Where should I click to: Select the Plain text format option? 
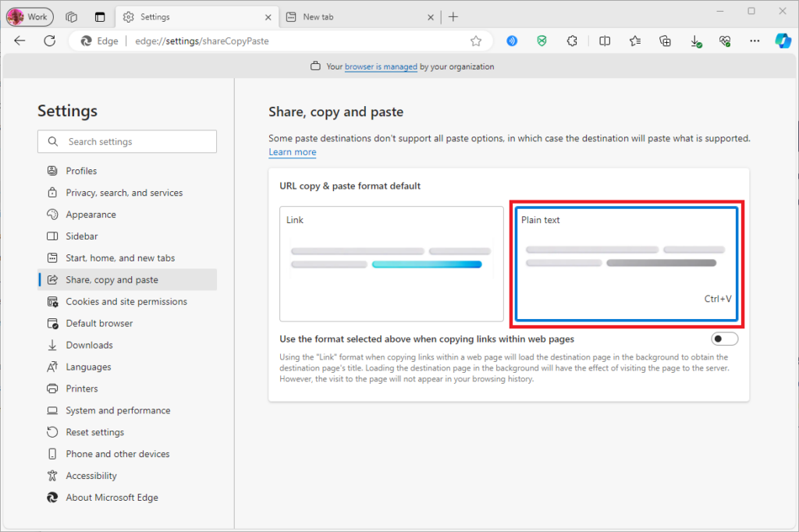627,264
